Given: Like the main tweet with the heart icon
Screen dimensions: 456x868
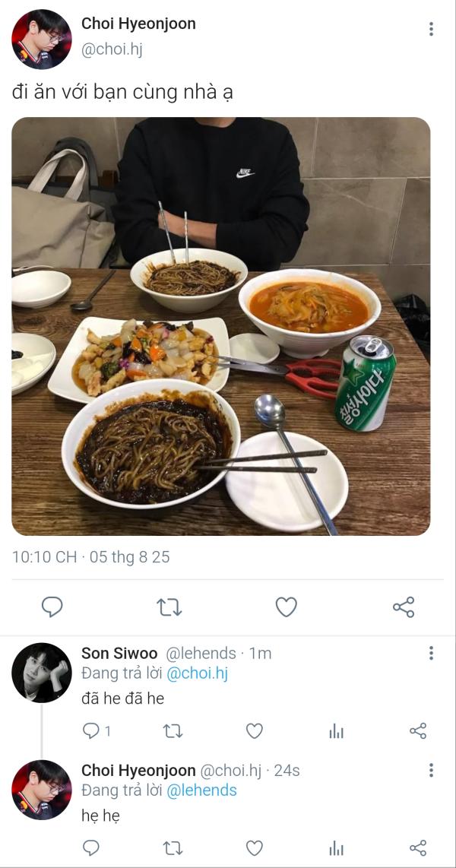Looking at the screenshot, I should (286, 607).
